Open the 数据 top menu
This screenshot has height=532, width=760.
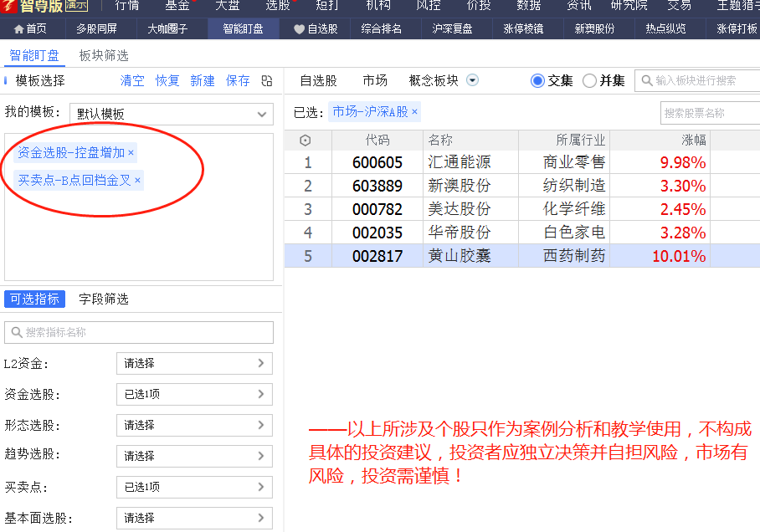click(529, 5)
